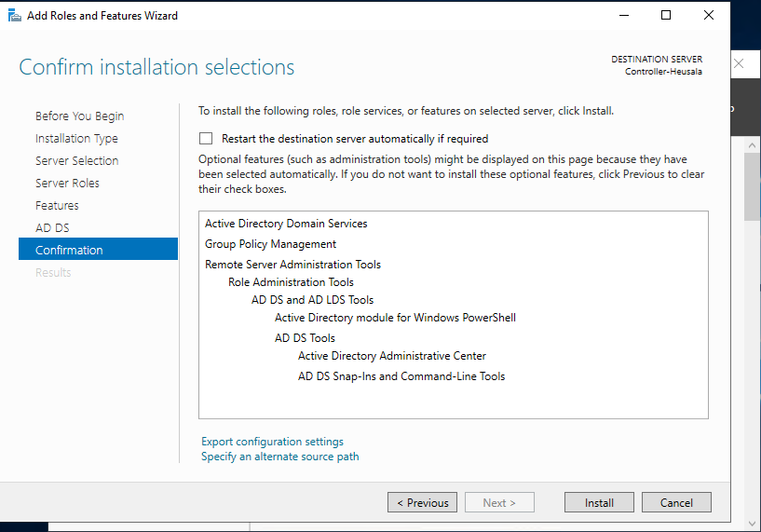Enable automatic restart of destination server checkbox
Screen dimensions: 761x532
pos(206,139)
